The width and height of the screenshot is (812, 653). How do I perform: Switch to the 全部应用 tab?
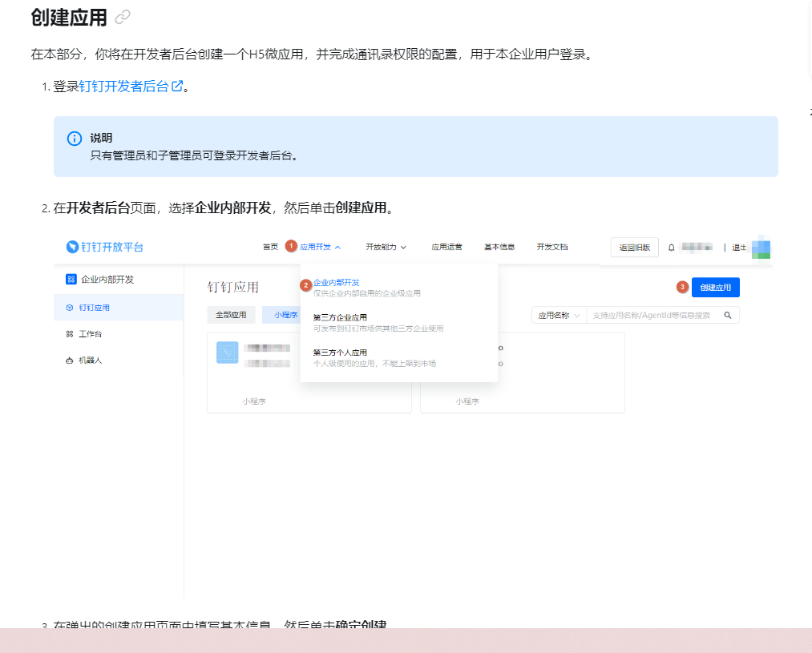(x=231, y=315)
